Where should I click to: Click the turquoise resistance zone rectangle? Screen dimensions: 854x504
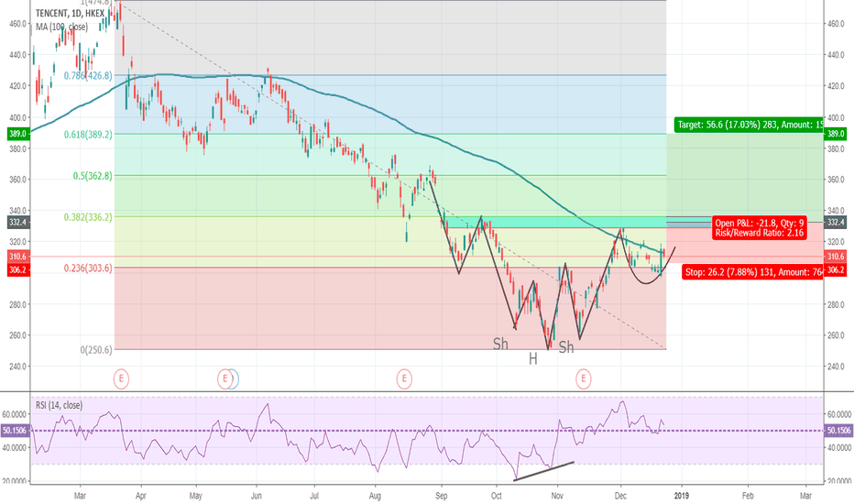(x=555, y=222)
